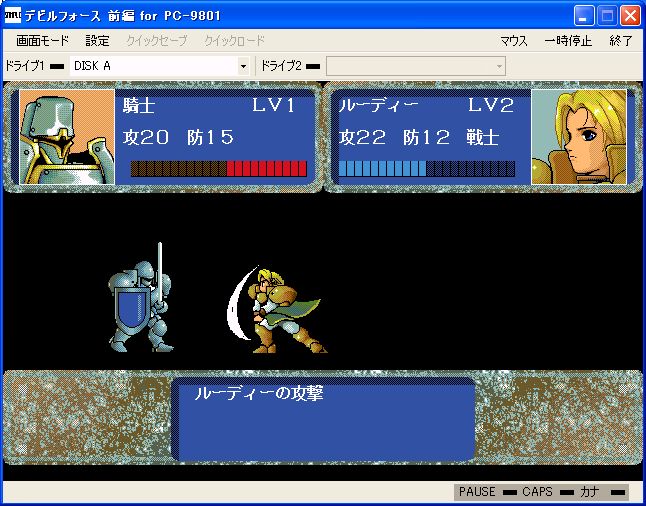The image size is (646, 506).
Task: Click the ルーディー character name
Action: click(379, 106)
